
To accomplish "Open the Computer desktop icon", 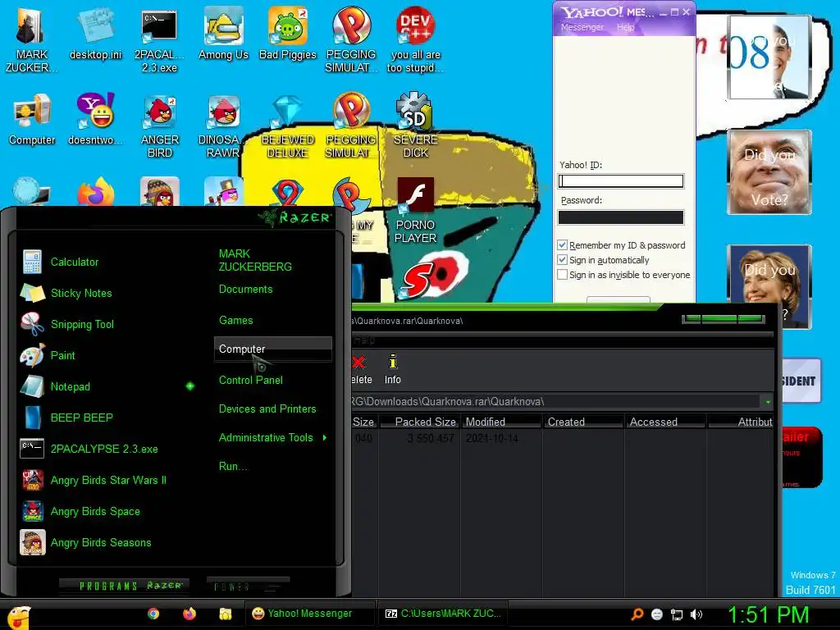I will (32, 119).
